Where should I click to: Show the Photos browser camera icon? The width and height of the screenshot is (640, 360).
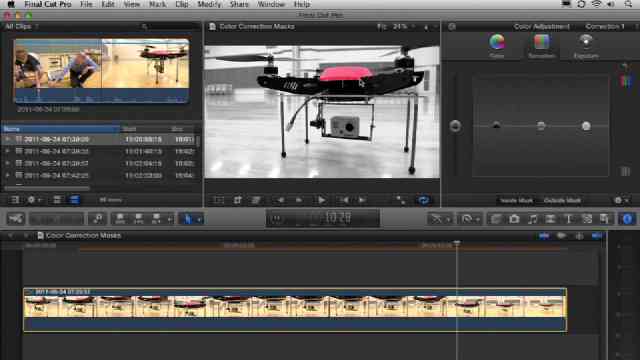[514, 219]
